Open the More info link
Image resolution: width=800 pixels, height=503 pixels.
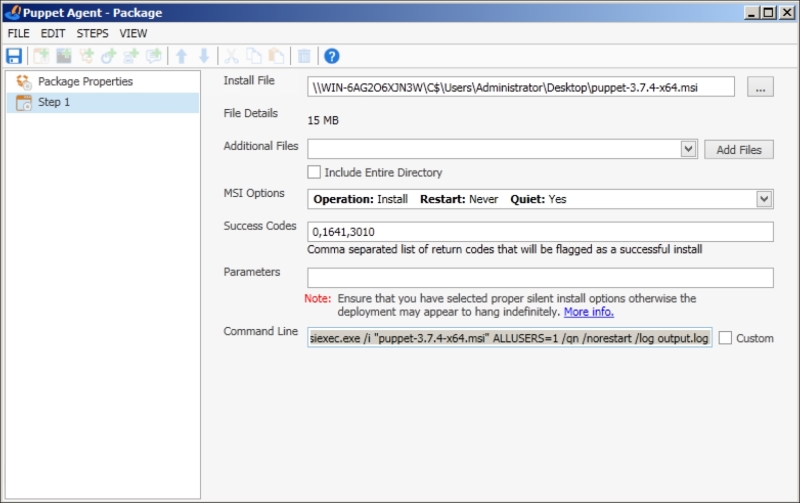tap(588, 312)
